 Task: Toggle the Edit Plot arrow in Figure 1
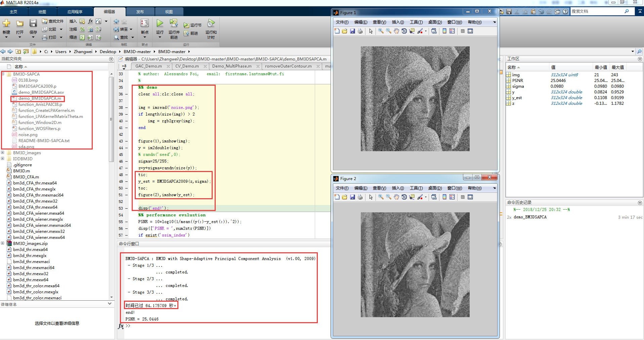371,31
